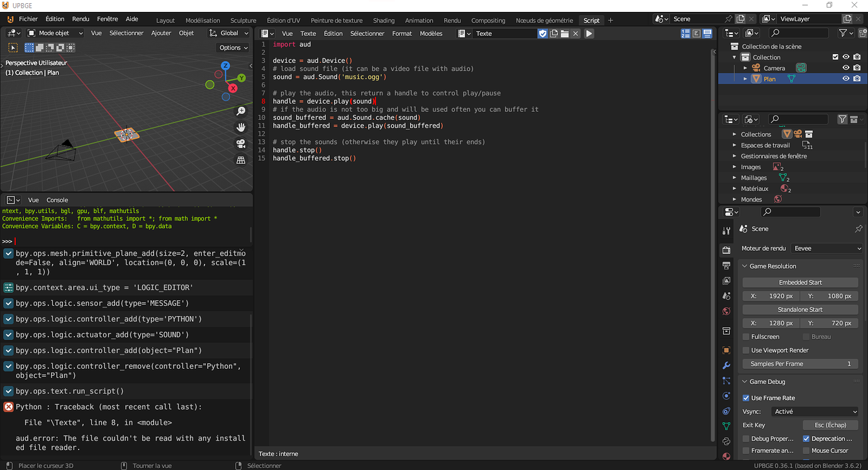Switch to the Shading workspace tab
This screenshot has width=868, height=470.
click(384, 20)
